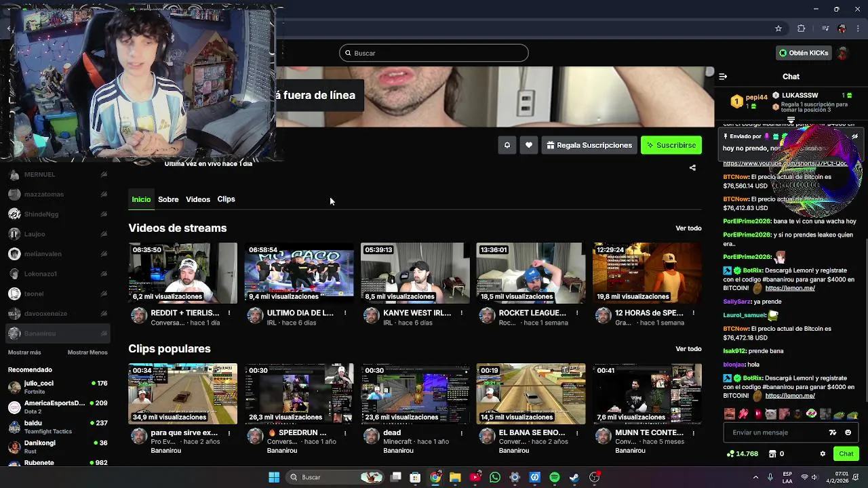
Task: Open options menu for SPEEDRUN clip
Action: click(x=345, y=432)
